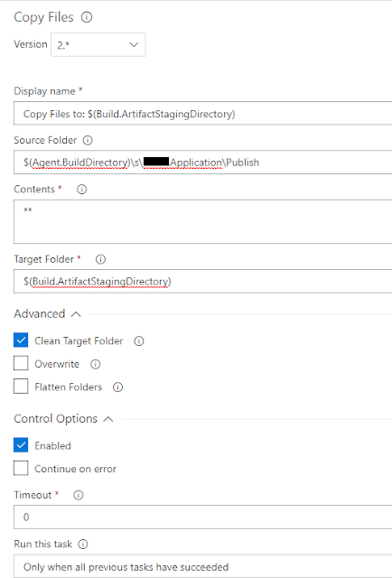Open the Version 2.* dropdown
Viewport: 392px width, 578px height.
98,44
